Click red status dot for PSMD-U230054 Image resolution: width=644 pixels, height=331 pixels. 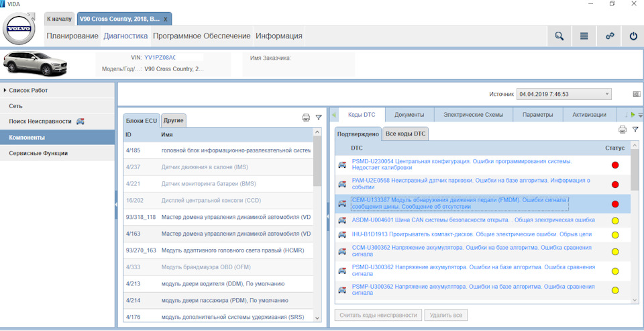(615, 165)
